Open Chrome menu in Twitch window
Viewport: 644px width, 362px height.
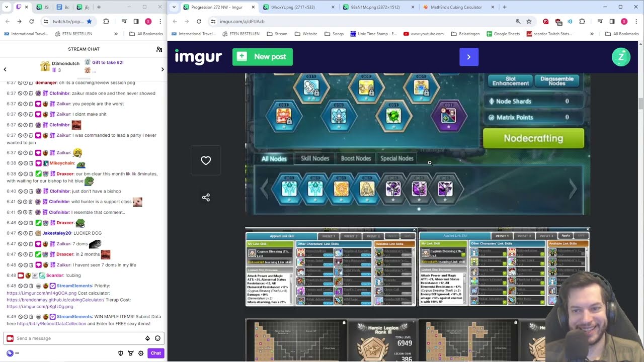point(160,22)
